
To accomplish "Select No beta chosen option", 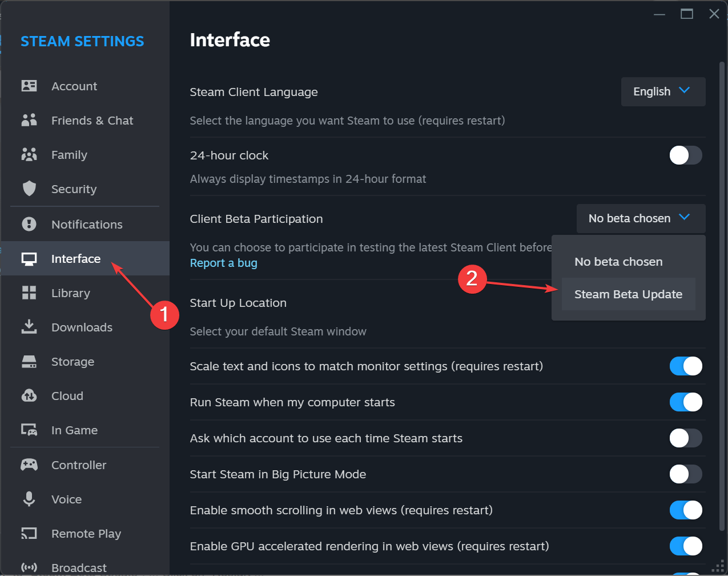I will click(x=628, y=262).
